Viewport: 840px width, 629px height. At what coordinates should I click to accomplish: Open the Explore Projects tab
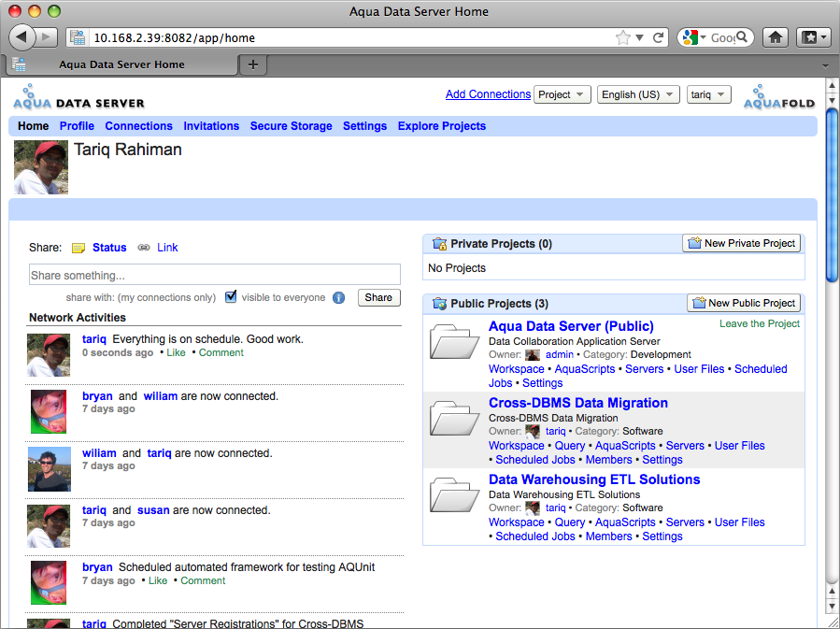(442, 126)
